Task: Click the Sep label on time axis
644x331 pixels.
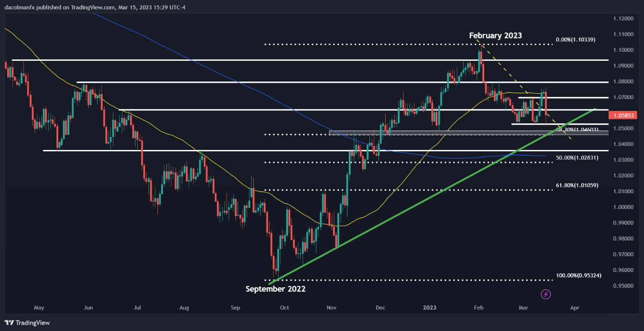Action: click(235, 308)
